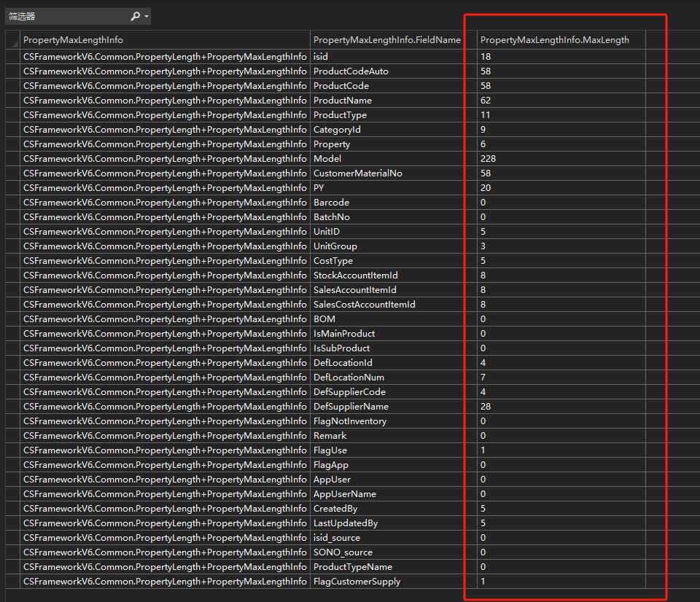700x602 pixels.
Task: Select the row header of the isid row
Action: point(12,57)
